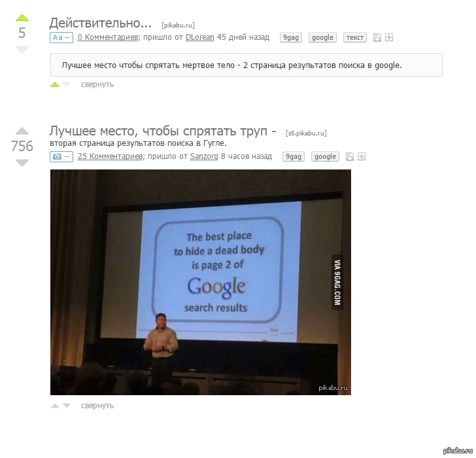Open '0 Комментариев' comments link
This screenshot has width=476, height=458.
point(108,38)
